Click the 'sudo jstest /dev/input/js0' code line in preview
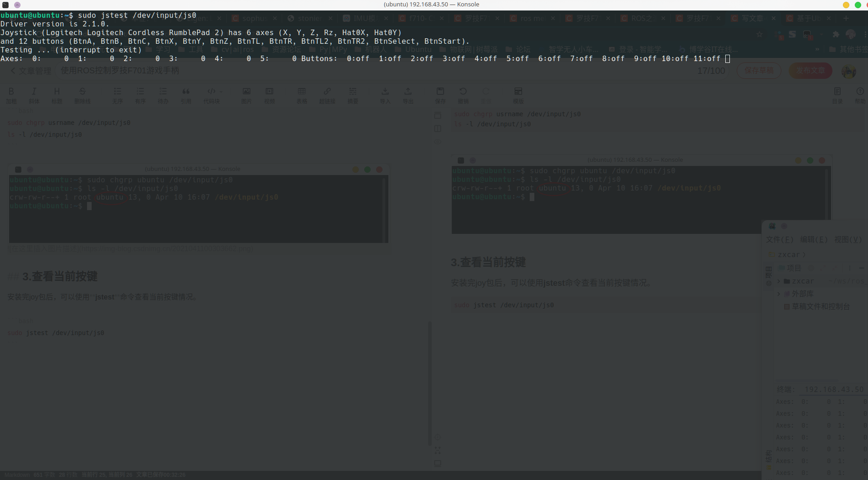This screenshot has width=868, height=480. pyautogui.click(x=504, y=305)
